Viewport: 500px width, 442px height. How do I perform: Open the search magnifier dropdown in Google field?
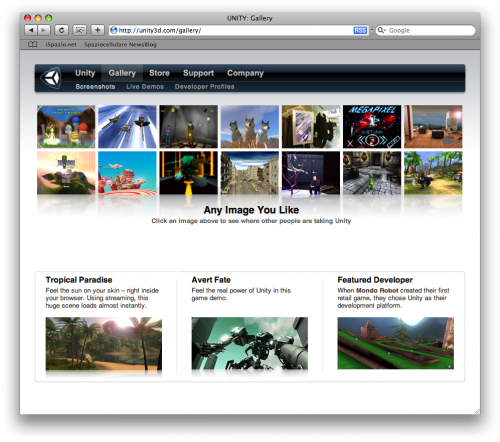pos(381,30)
